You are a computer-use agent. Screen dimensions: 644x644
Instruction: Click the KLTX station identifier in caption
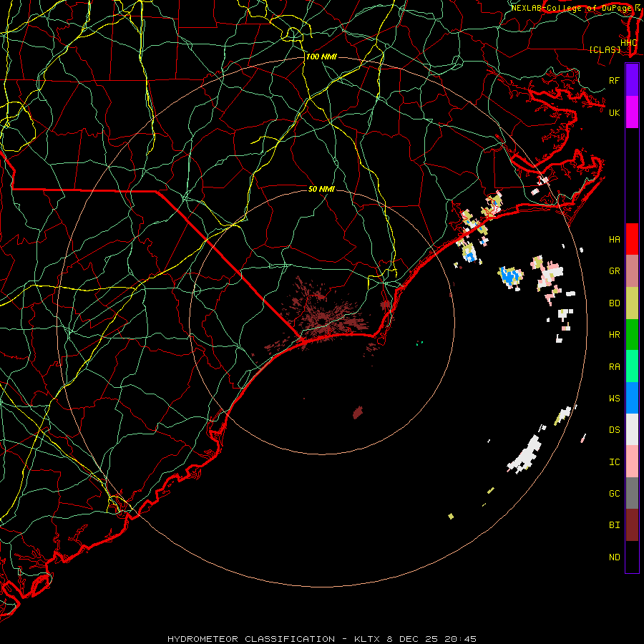coord(368,639)
